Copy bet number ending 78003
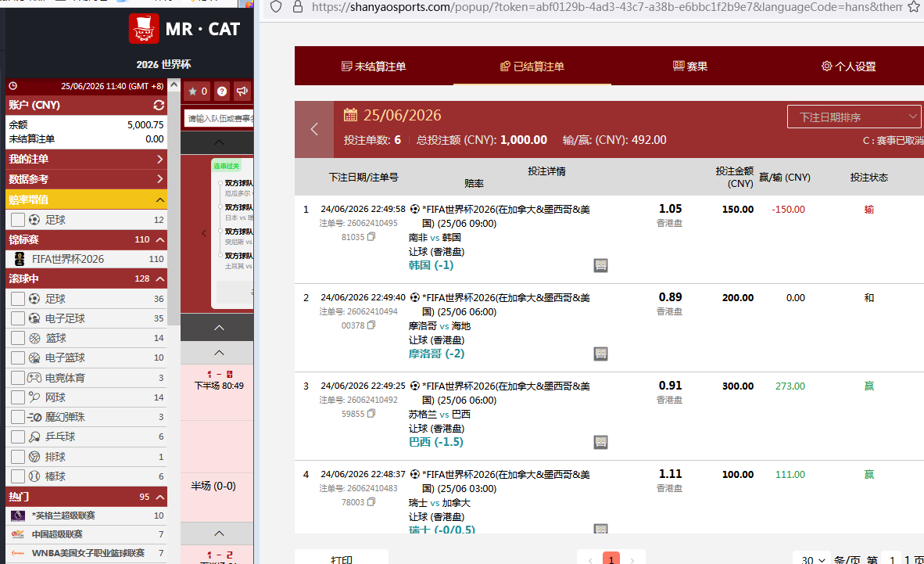Viewport: 924px width, 564px height. [371, 502]
